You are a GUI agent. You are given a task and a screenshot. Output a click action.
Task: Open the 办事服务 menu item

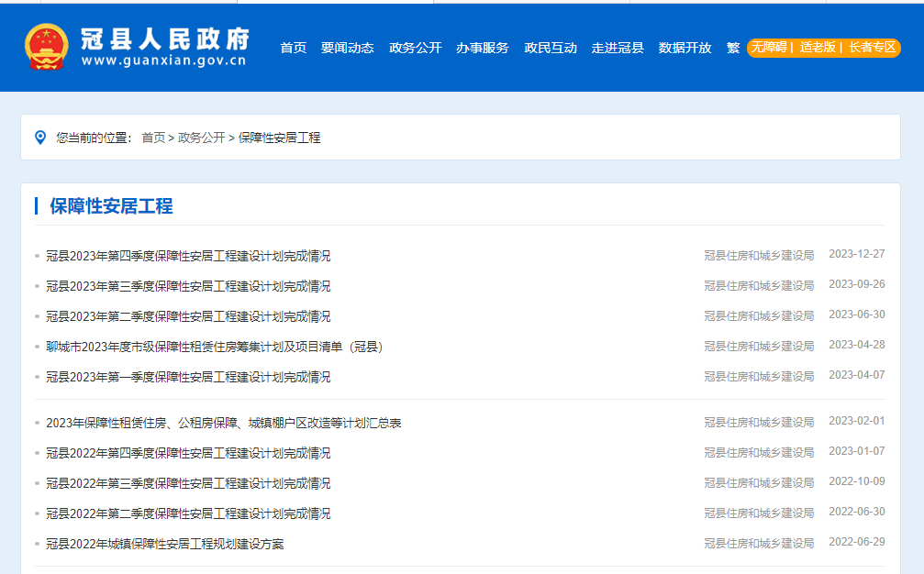coord(482,48)
